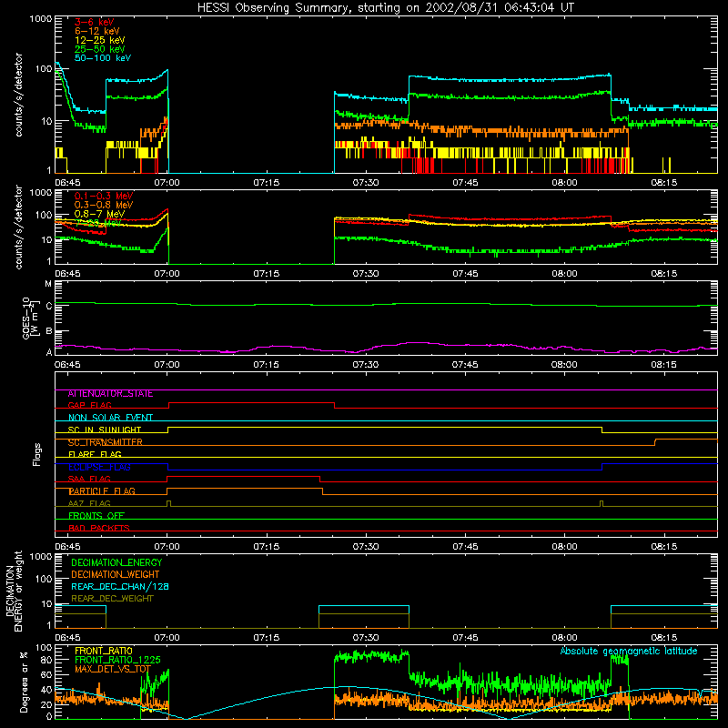
Task: Click the ATTENUATOR_STATE flag label
Action: tap(110, 394)
